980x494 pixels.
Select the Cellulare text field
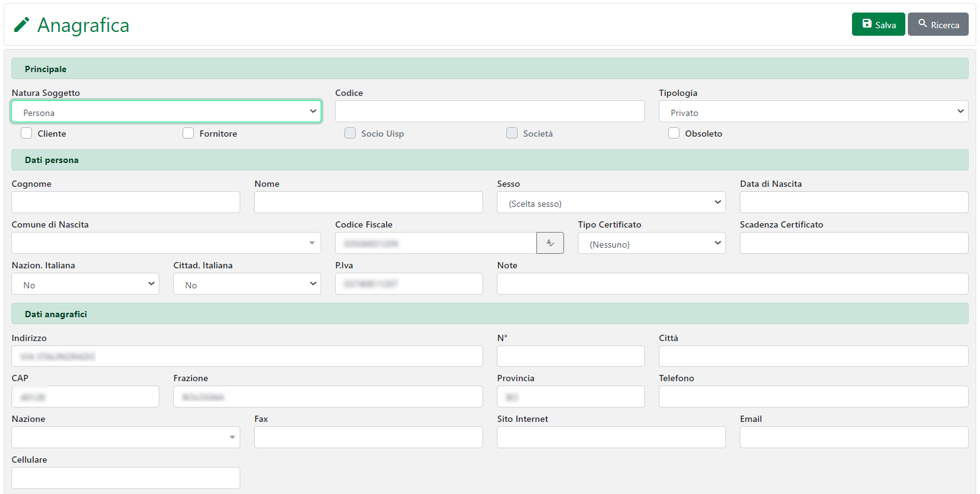125,478
